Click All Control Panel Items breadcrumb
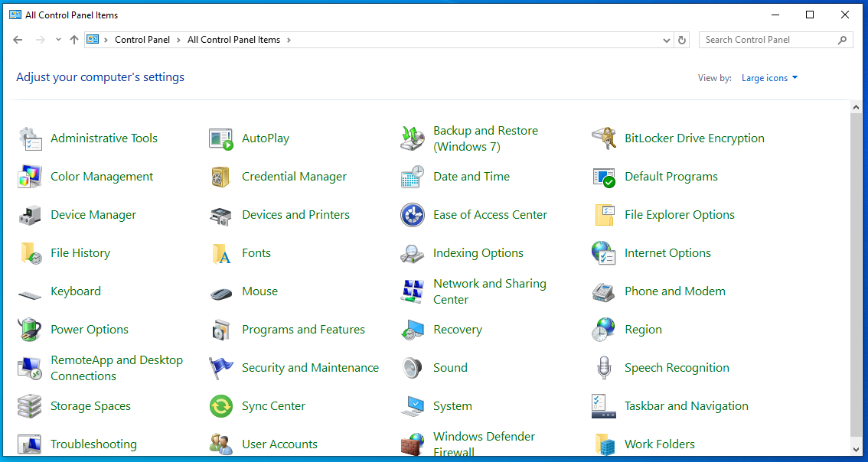Viewport: 868px width, 462px height. (233, 40)
